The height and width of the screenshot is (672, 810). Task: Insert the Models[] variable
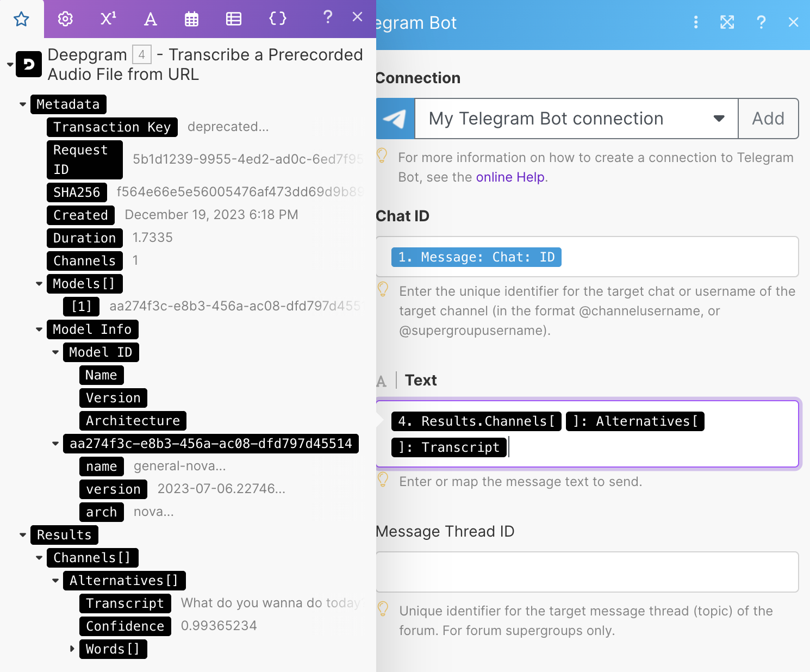pos(84,284)
